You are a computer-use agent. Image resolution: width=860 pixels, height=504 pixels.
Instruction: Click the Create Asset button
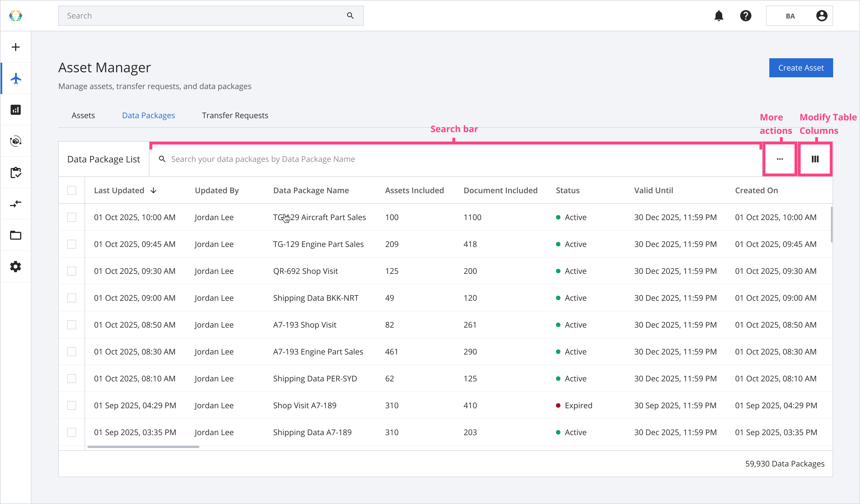(x=801, y=68)
